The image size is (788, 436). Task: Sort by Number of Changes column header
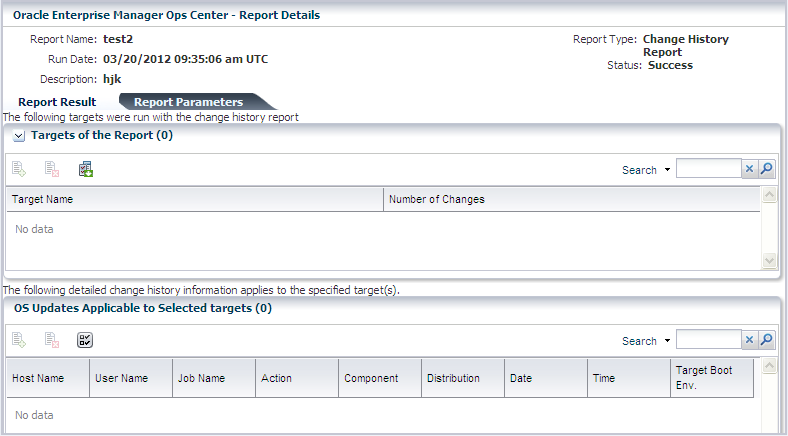tap(571, 199)
